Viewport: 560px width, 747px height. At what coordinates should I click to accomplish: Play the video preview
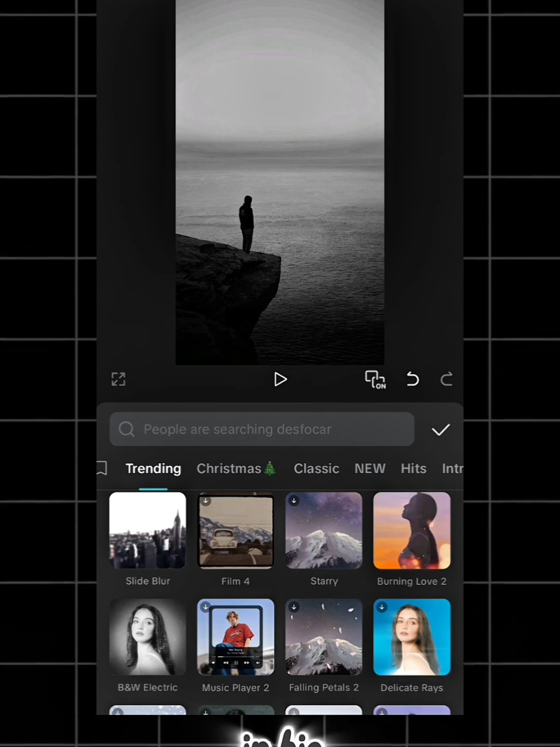280,379
